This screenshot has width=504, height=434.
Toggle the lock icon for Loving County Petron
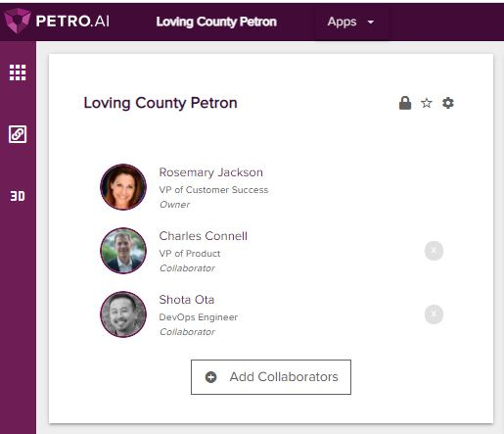pyautogui.click(x=405, y=103)
